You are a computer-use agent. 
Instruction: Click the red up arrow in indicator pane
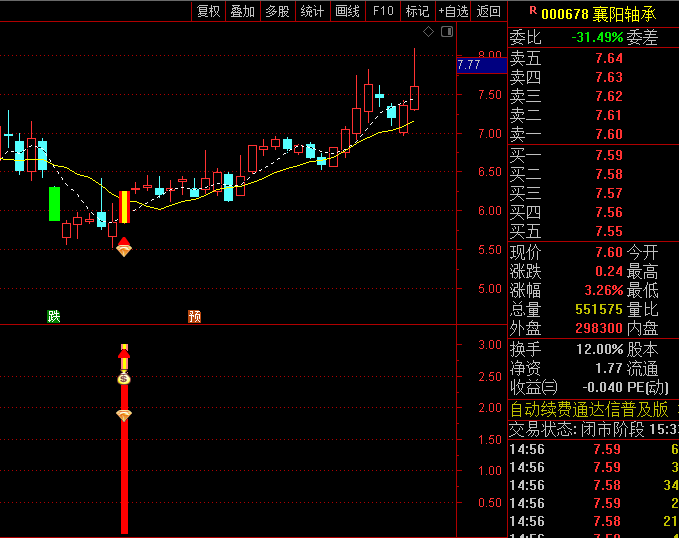[124, 353]
